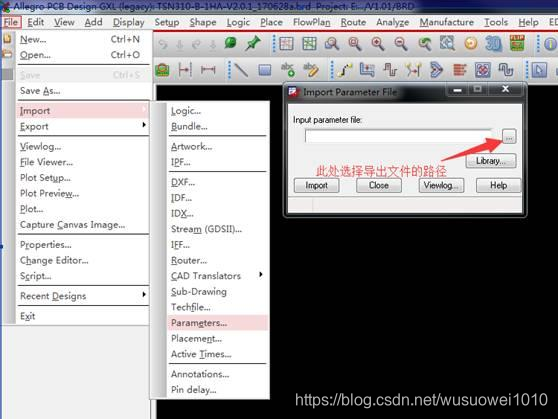Click the red stacked lines toolbar icon

[459, 70]
